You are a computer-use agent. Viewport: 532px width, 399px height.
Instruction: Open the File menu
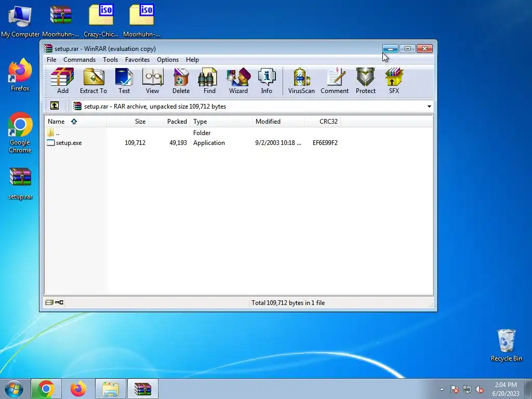[x=51, y=60]
